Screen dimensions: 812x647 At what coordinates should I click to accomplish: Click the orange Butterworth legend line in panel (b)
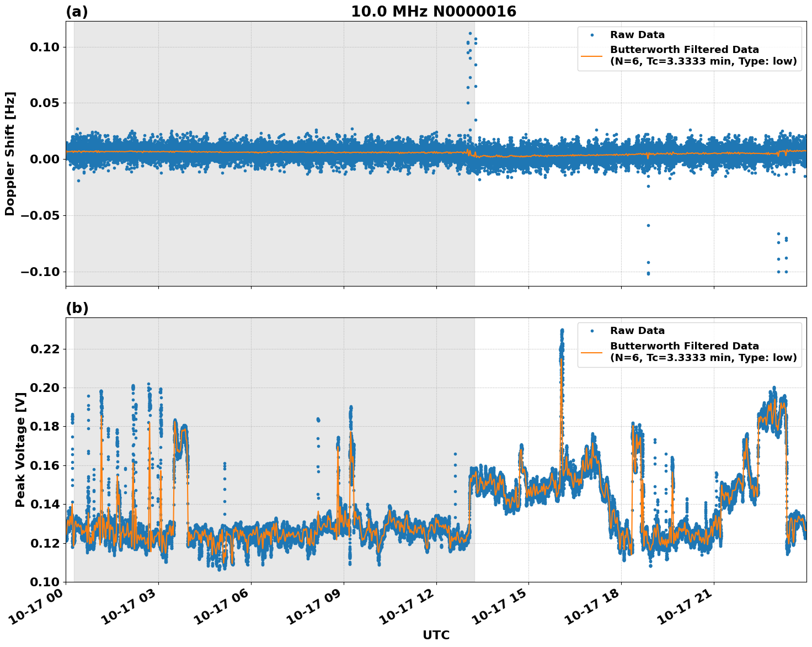click(x=592, y=352)
